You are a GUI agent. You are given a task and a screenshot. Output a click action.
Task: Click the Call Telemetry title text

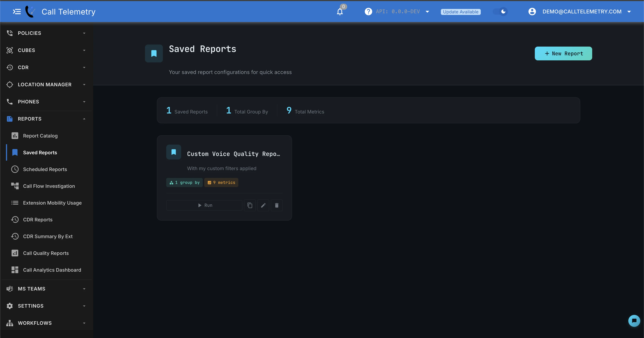point(69,12)
